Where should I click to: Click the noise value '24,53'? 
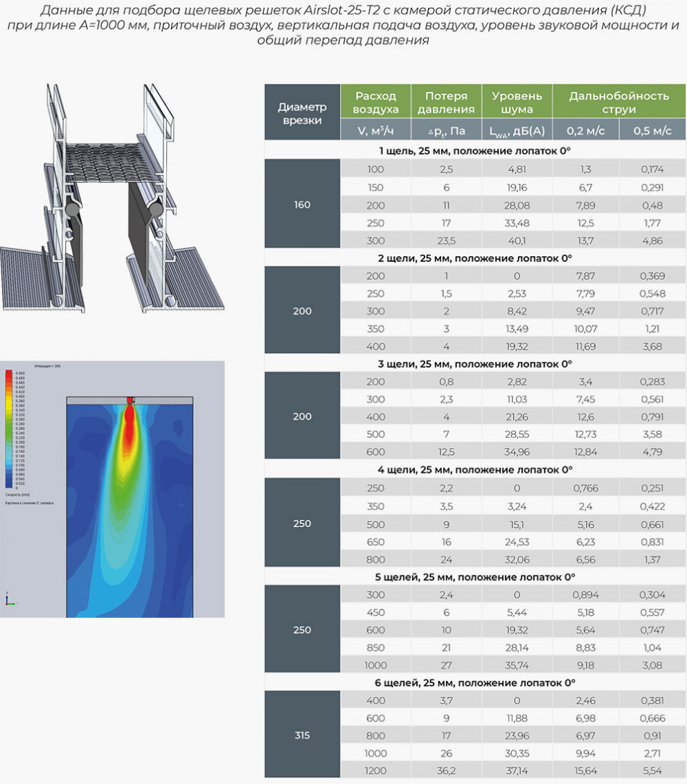(517, 542)
